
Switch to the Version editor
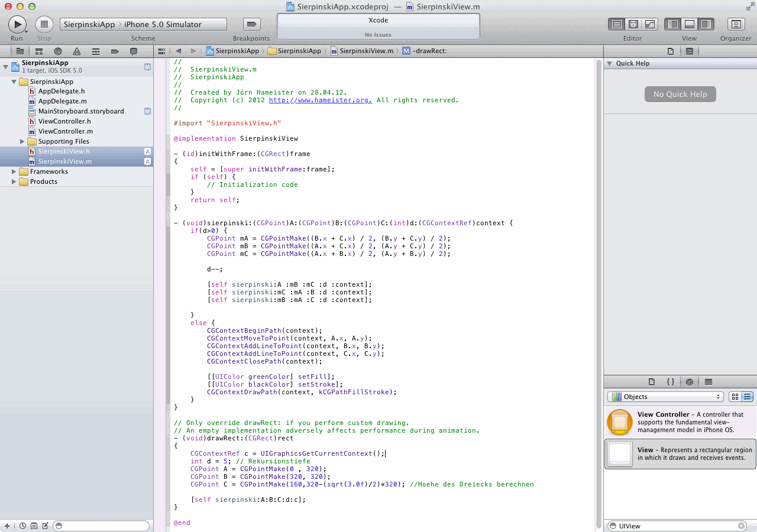pos(650,24)
